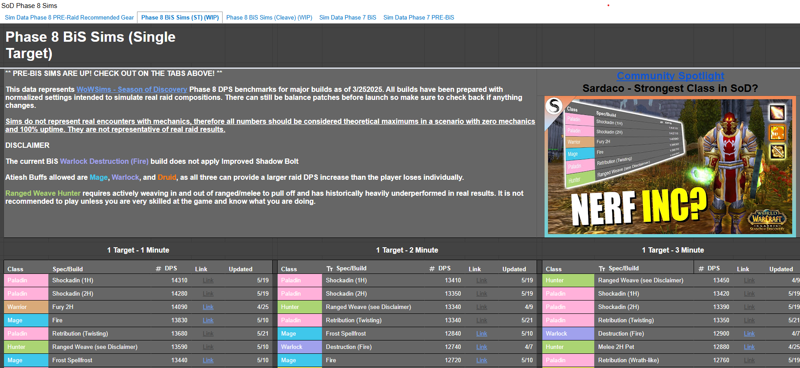Image resolution: width=800 pixels, height=368 pixels.
Task: Click the 'SoD Phase 8 Sims' document title
Action: [29, 5]
